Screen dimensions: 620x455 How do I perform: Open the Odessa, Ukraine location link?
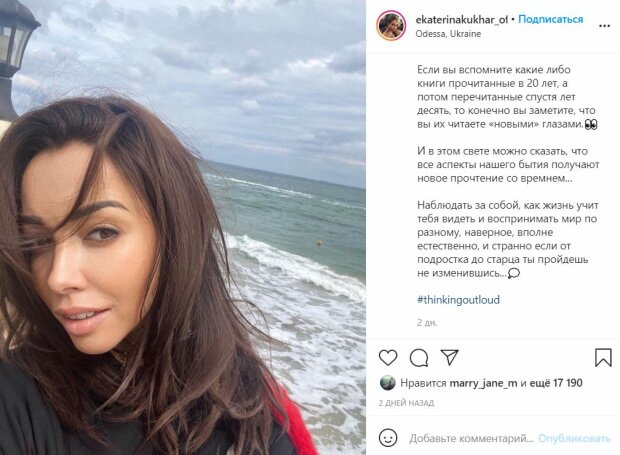pos(448,34)
